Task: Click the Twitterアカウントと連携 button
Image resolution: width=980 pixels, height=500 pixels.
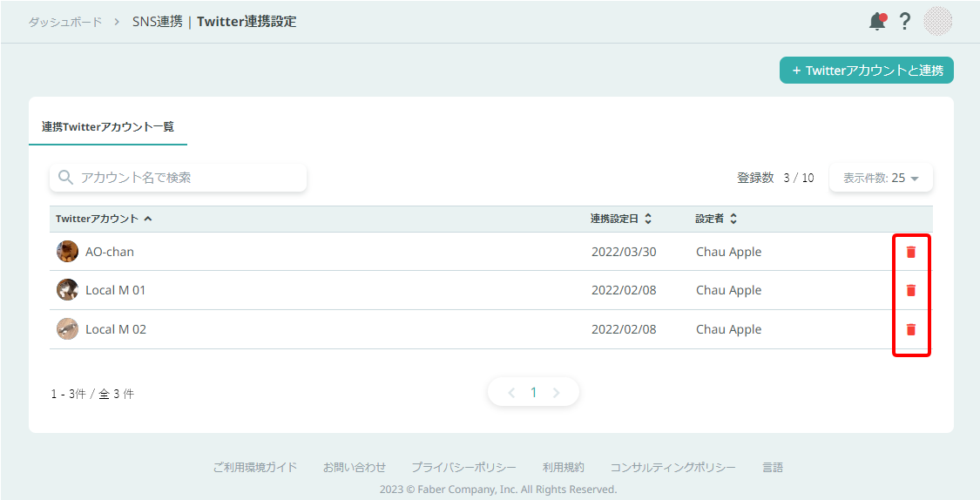Action: click(x=866, y=71)
